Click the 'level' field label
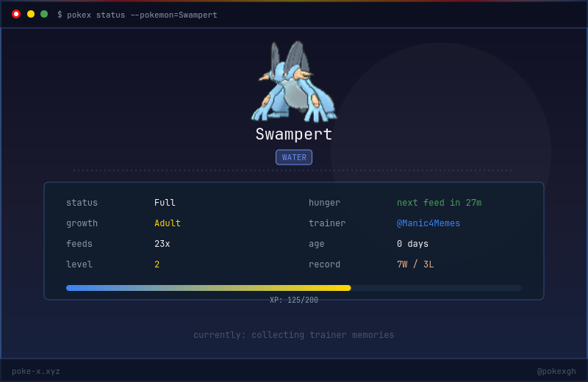This screenshot has width=588, height=382. [x=79, y=264]
